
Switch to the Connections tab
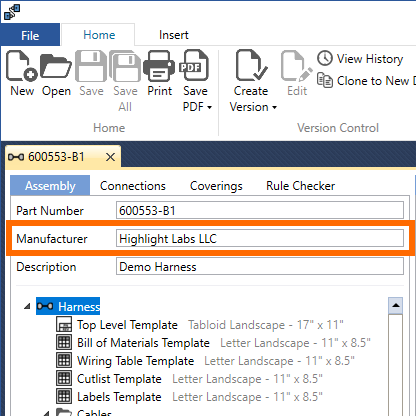point(133,186)
